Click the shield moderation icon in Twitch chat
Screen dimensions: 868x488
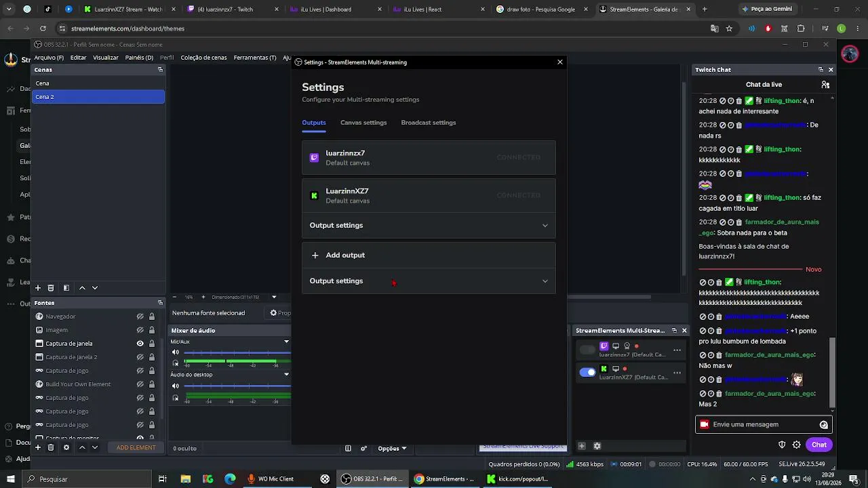pos(782,445)
